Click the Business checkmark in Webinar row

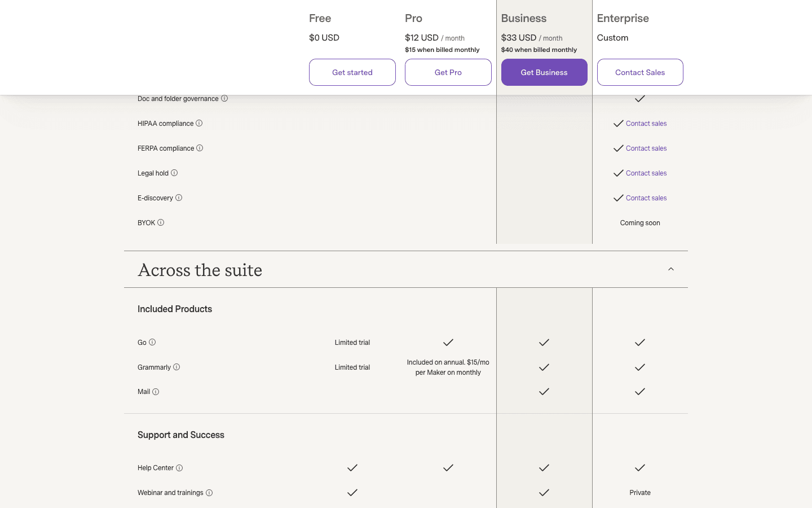544,493
